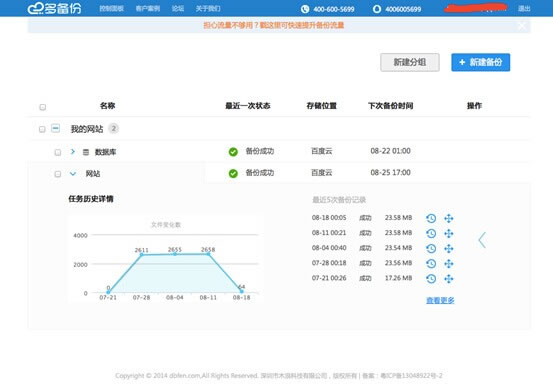This screenshot has width=553, height=387.
Task: Click the 新建备份 button
Action: pos(481,62)
